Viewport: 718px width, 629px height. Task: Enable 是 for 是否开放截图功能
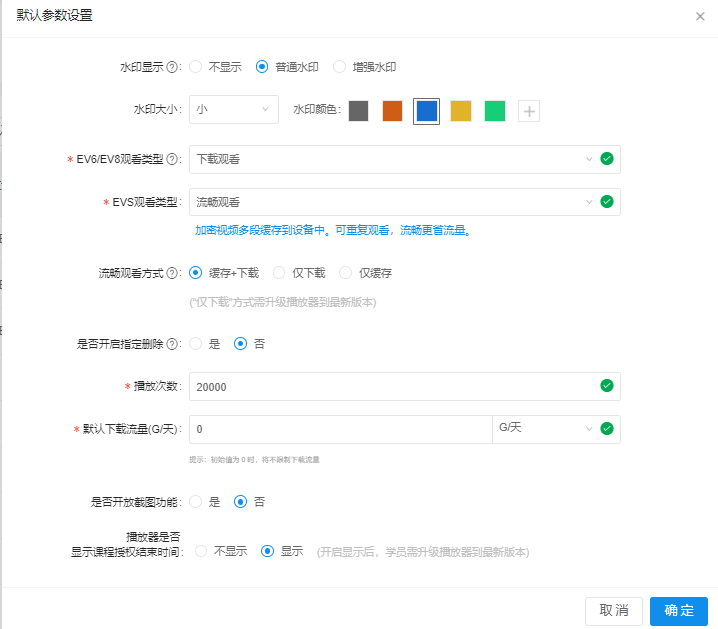196,501
